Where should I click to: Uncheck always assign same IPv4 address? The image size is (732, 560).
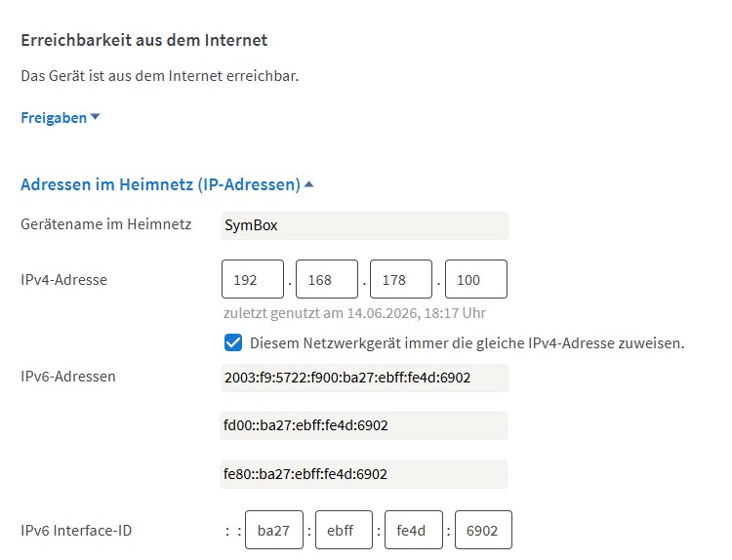coord(233,342)
